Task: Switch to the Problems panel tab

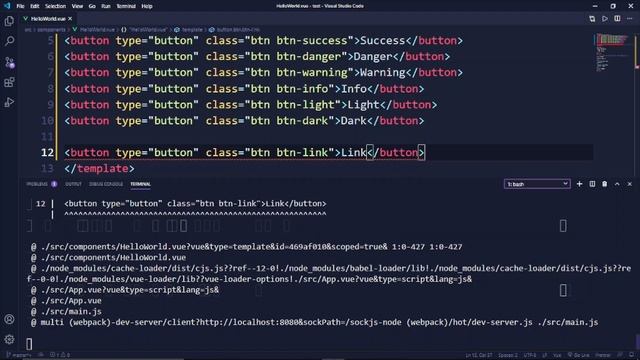Action: 41,184
